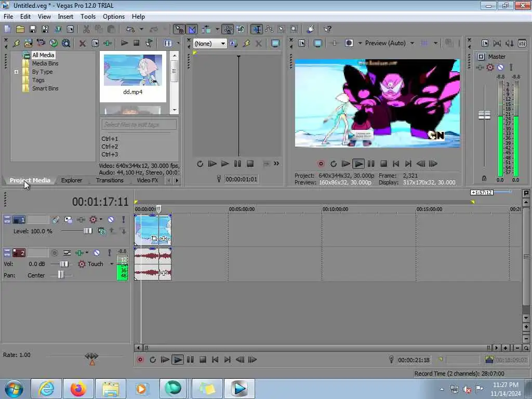Screen dimensions: 532x399
Task: Switch to the Video FX tab
Action: [x=147, y=180]
